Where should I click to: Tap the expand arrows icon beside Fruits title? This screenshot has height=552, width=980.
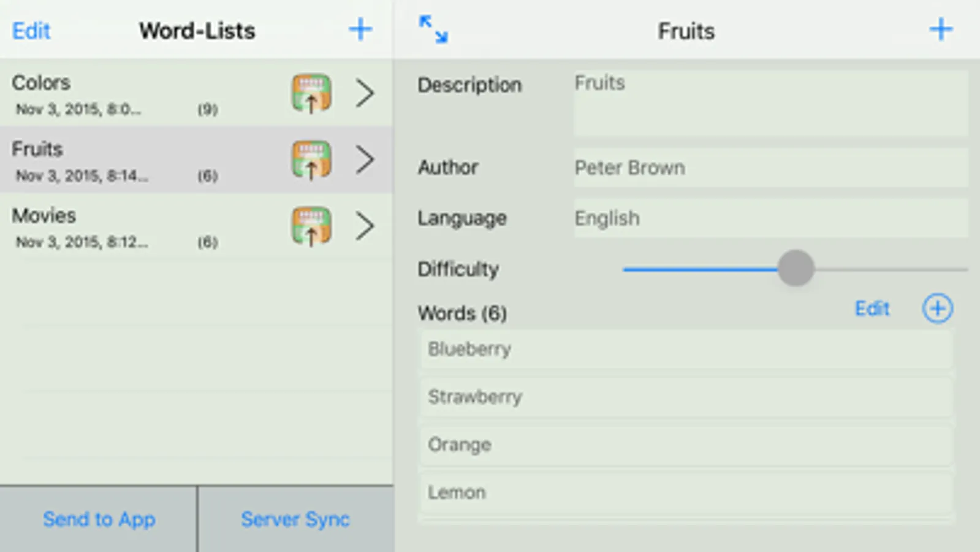tap(433, 29)
